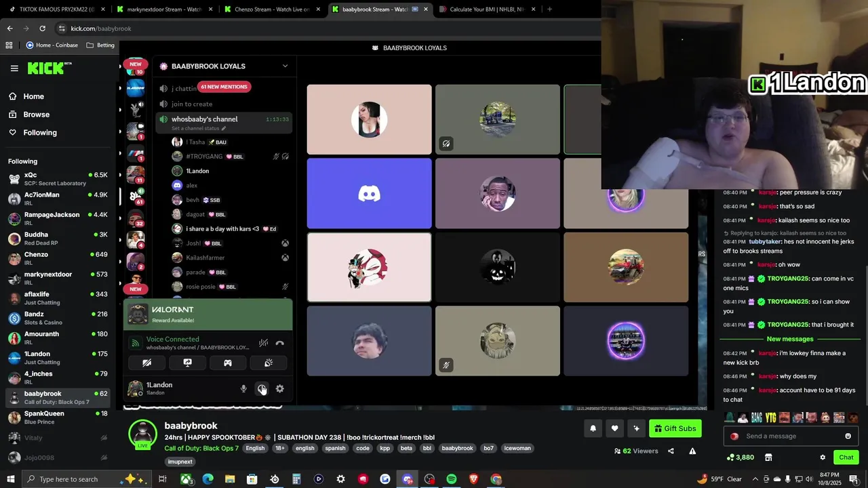Image resolution: width=868 pixels, height=488 pixels.
Task: Open Spotify from the taskbar
Action: pos(451,479)
